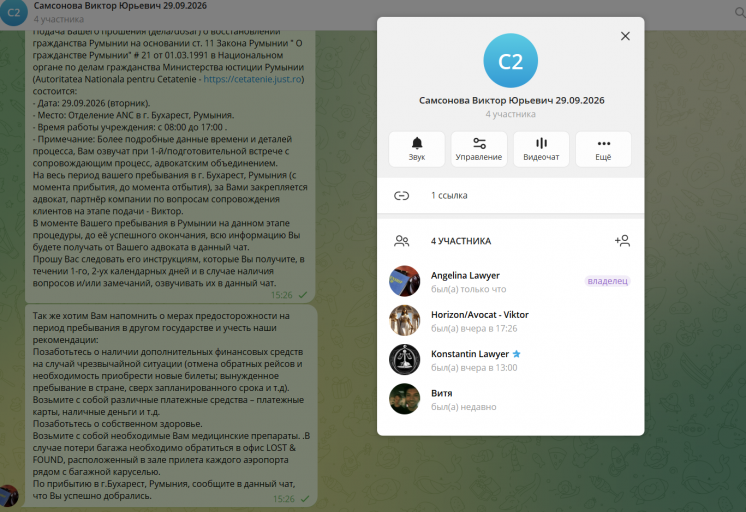Click the status был(а) вчера в 17:26
The width and height of the screenshot is (746, 512).
tap(474, 328)
